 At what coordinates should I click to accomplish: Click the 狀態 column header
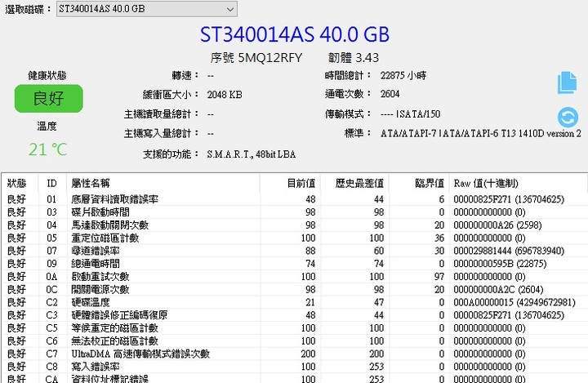pos(17,183)
